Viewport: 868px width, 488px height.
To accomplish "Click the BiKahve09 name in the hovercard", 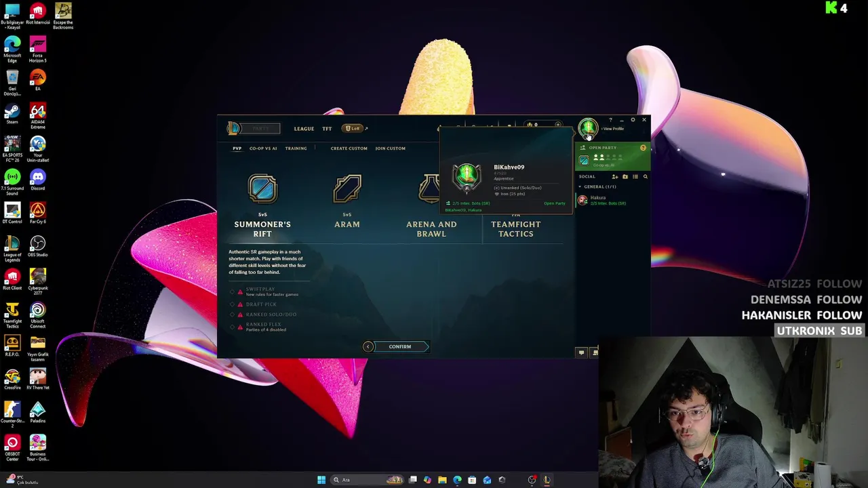I will coord(509,167).
